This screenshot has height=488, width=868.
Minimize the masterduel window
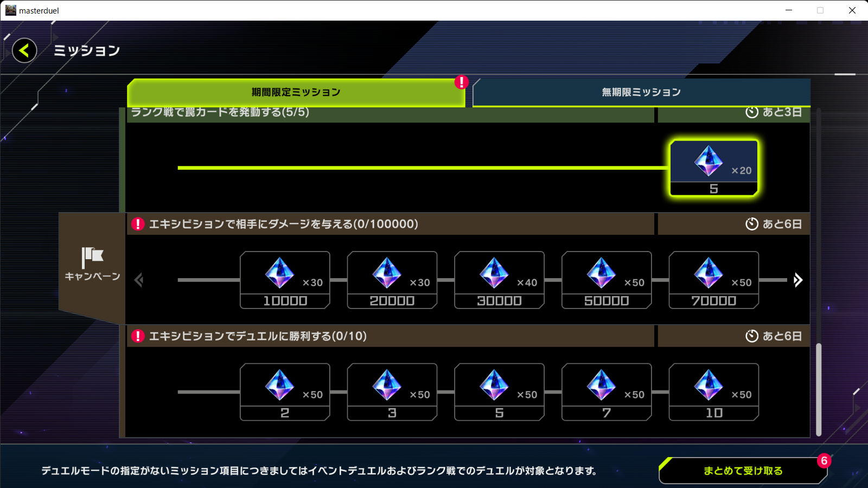[x=789, y=10]
